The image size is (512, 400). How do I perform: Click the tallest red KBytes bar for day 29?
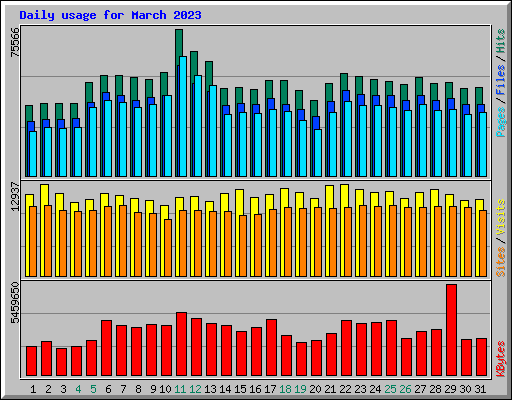click(x=452, y=330)
